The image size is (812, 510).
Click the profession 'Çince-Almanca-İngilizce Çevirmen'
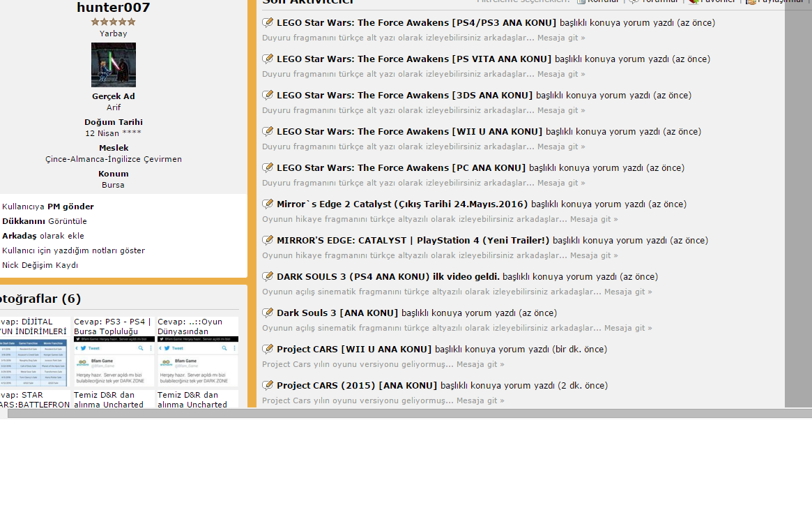(114, 159)
